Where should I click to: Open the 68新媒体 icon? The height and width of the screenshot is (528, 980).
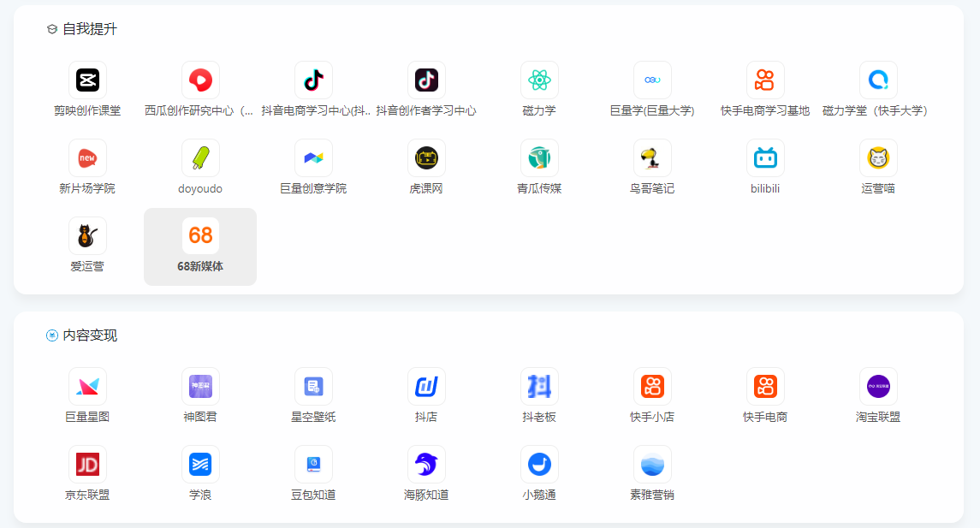(200, 236)
